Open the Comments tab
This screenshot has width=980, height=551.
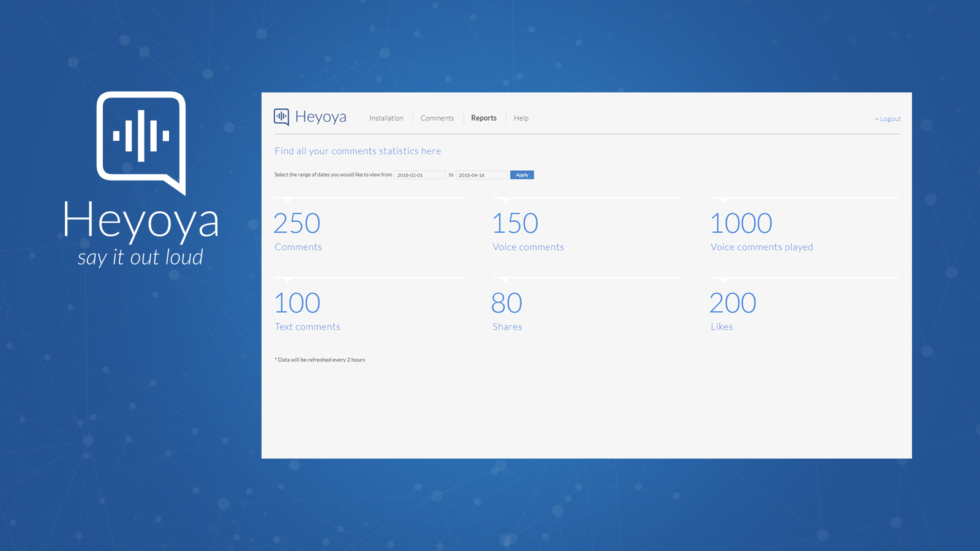pyautogui.click(x=437, y=118)
